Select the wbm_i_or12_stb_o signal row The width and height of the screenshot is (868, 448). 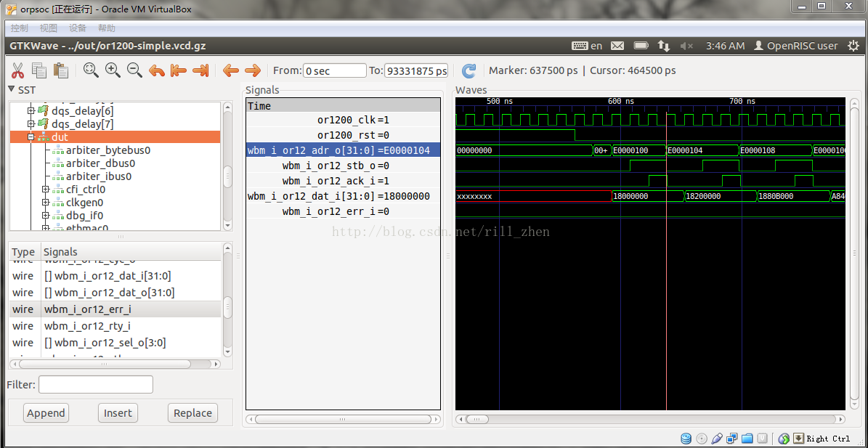(344, 166)
